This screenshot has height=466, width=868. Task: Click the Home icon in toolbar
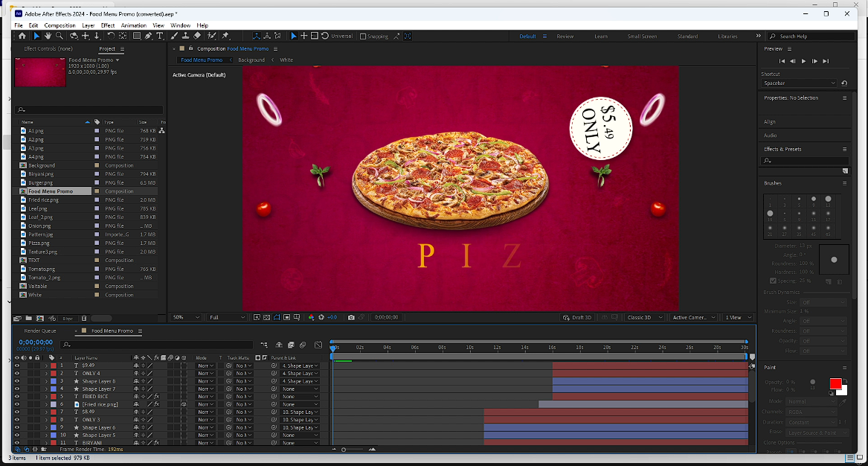tap(22, 36)
